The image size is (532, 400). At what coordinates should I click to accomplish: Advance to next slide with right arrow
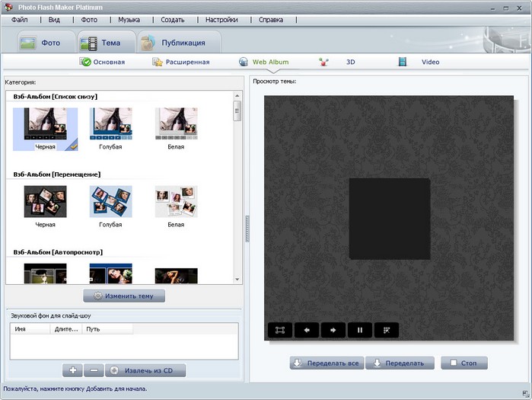click(333, 330)
